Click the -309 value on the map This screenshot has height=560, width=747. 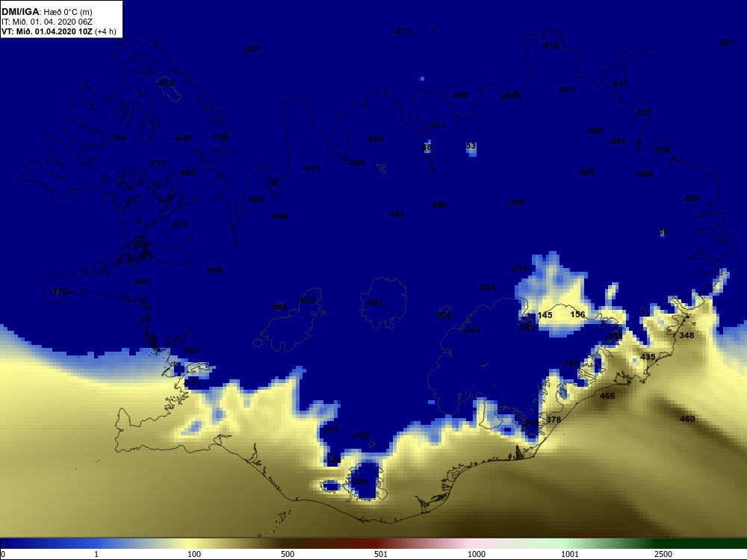(x=515, y=202)
